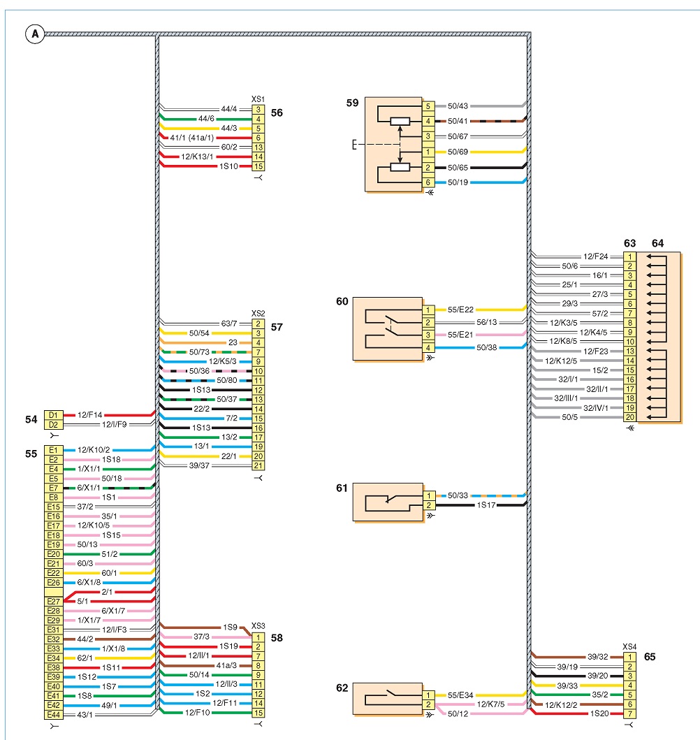Click wire label 1S17

(486, 505)
